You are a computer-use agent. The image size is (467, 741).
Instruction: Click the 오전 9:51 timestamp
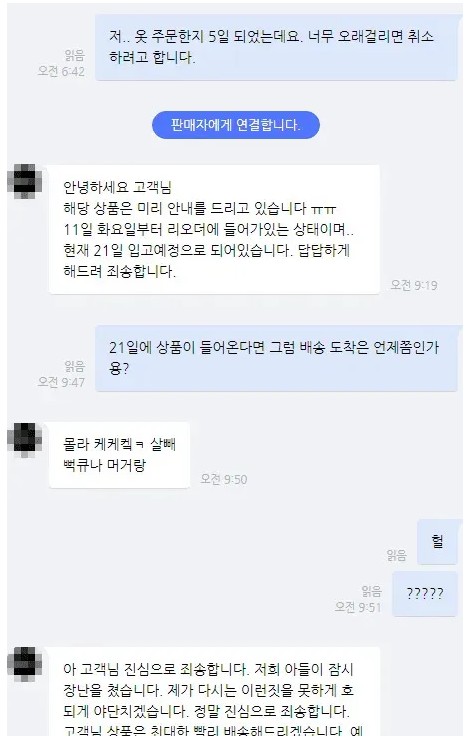(x=358, y=607)
